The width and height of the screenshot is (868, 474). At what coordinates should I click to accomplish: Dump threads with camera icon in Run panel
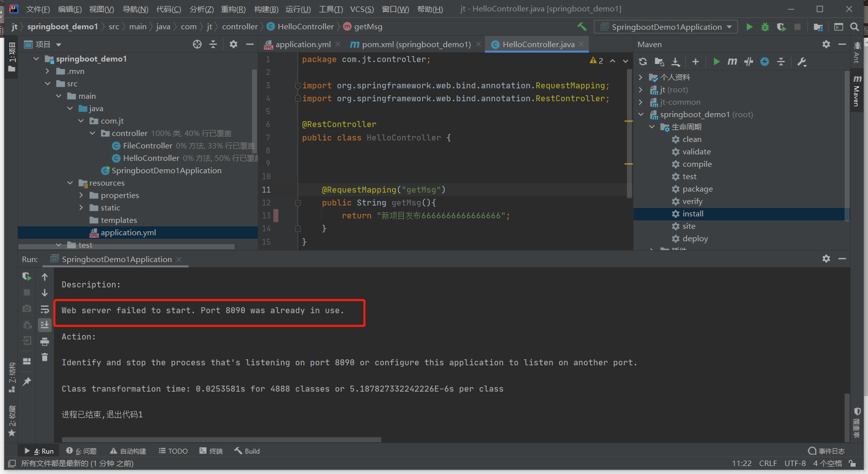(27, 309)
